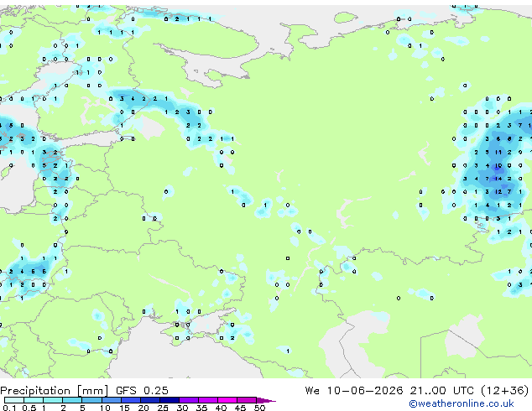The image size is (532, 411).
Task: Click the '50' legend scale label
Action: click(259, 408)
